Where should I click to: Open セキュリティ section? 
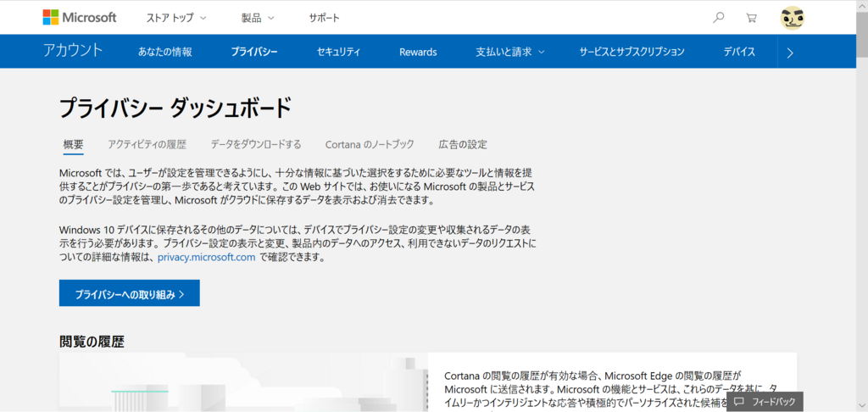click(338, 52)
